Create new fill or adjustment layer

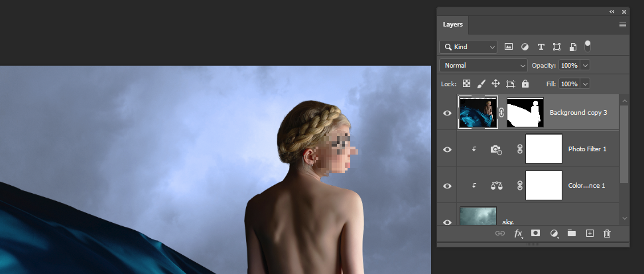click(554, 234)
